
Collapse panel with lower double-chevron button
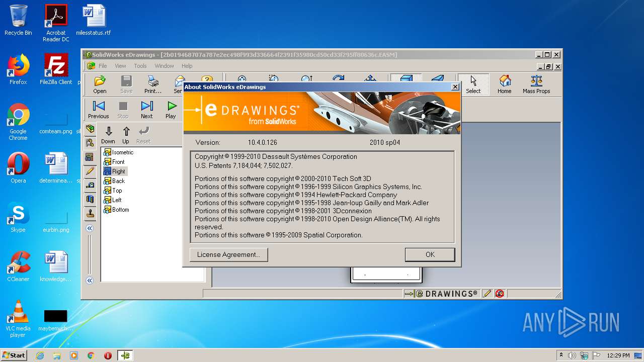[x=90, y=281]
